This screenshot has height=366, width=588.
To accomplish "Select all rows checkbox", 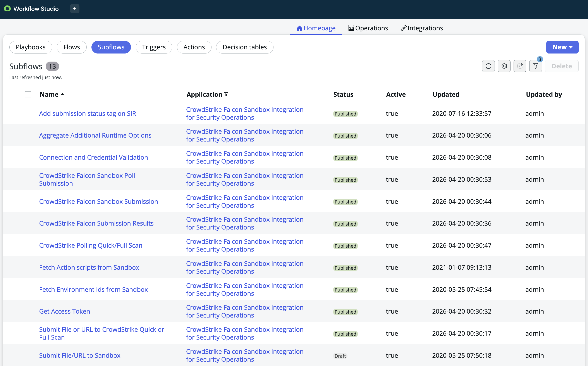I will pos(28,94).
